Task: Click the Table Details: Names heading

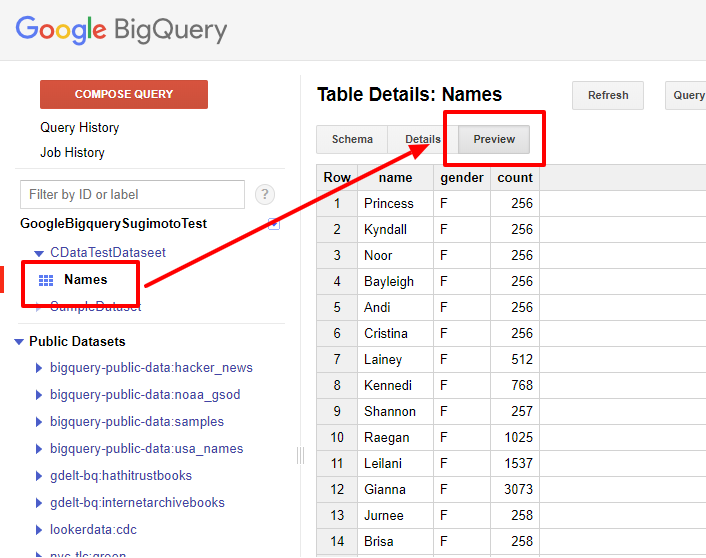Action: pos(409,95)
